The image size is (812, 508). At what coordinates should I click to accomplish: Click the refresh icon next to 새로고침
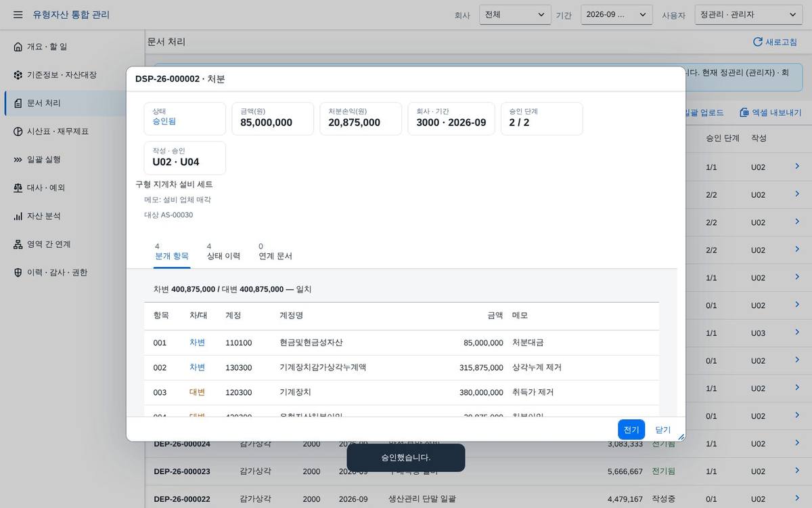pos(757,42)
